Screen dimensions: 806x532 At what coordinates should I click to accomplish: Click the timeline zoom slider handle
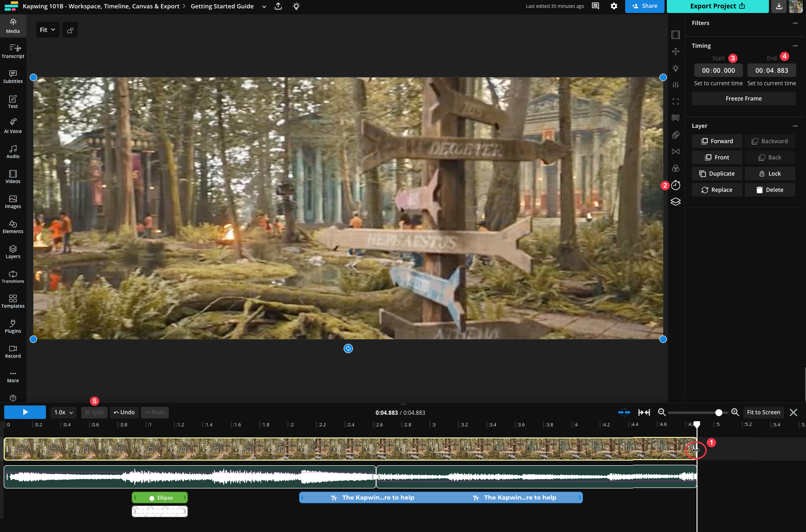[718, 412]
